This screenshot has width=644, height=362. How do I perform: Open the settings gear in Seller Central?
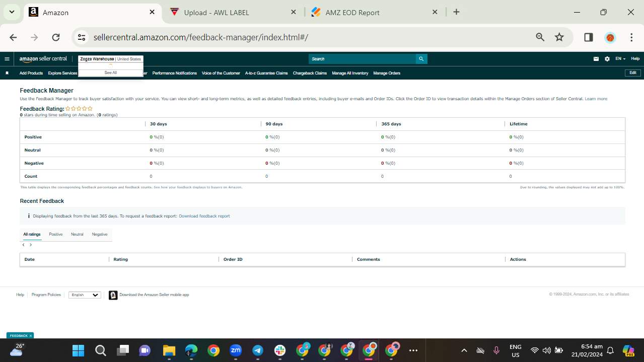click(x=607, y=59)
